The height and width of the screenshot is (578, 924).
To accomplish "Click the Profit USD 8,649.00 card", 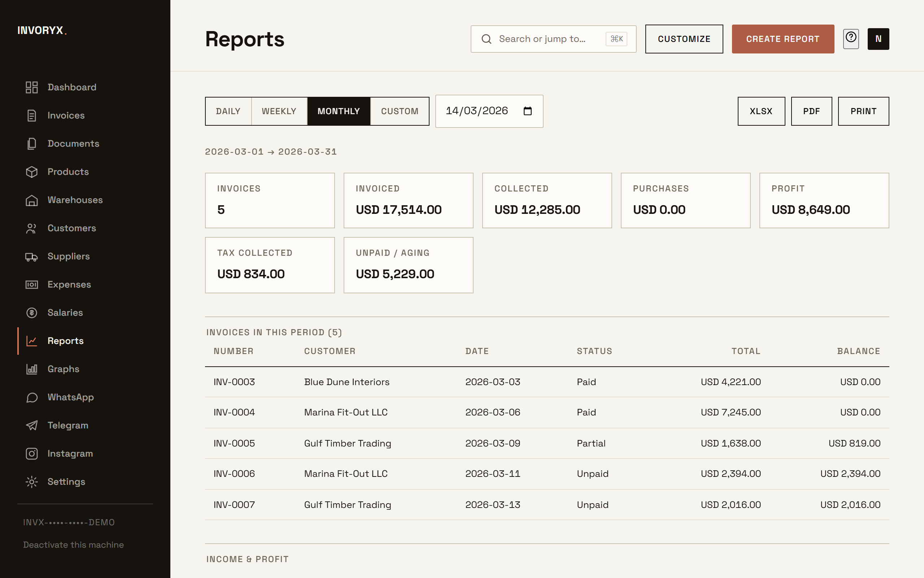I will (x=824, y=201).
